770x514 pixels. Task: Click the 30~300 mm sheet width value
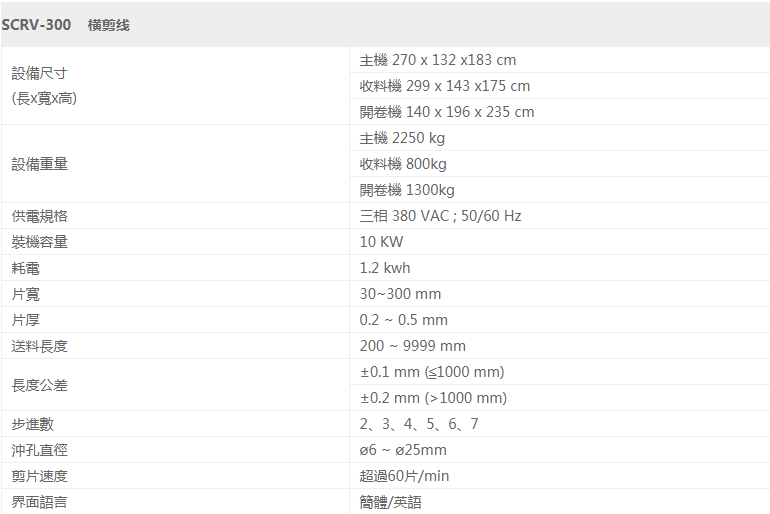400,294
